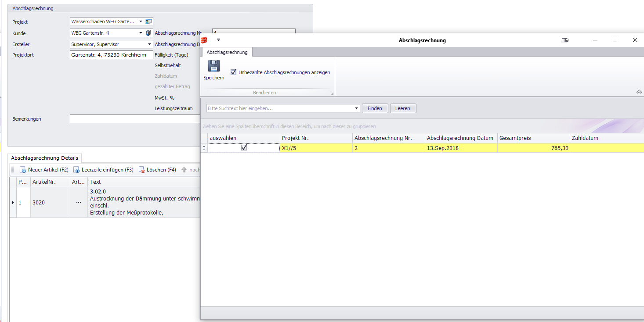
Task: Open quick access toolbar customize arrow
Action: (x=218, y=40)
